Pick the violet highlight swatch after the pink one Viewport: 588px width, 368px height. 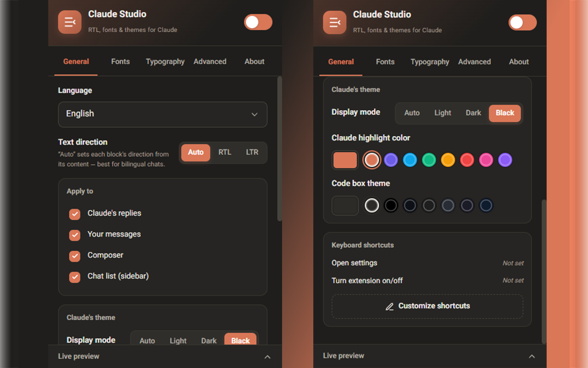(505, 160)
